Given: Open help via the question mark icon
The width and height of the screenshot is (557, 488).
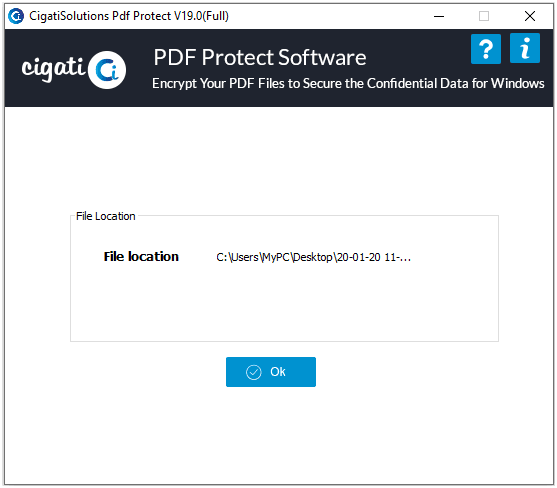Looking at the screenshot, I should (486, 49).
